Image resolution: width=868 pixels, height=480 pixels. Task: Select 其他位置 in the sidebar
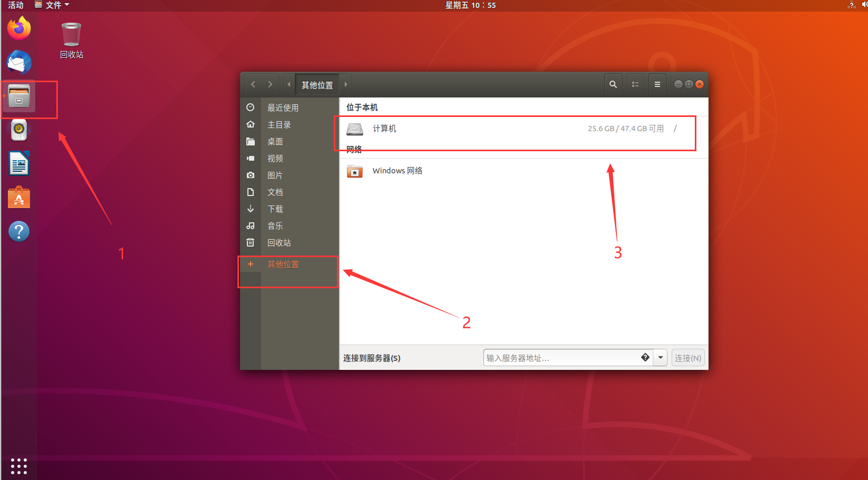pyautogui.click(x=283, y=265)
